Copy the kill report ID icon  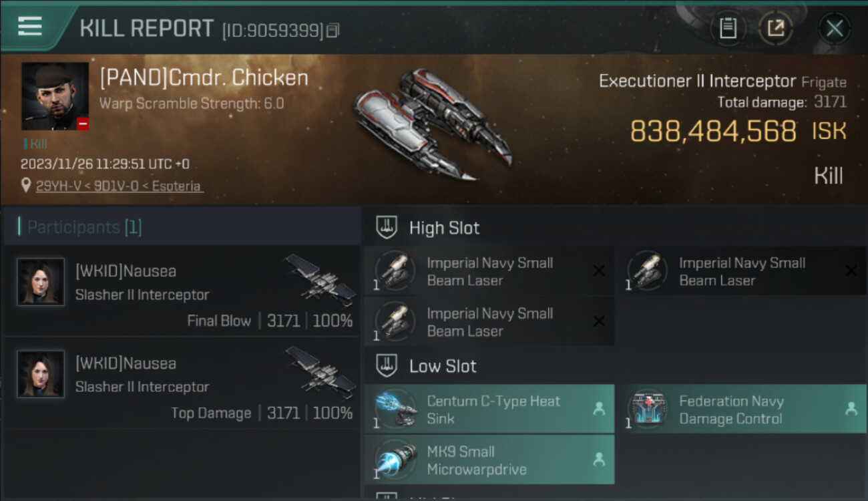[333, 30]
